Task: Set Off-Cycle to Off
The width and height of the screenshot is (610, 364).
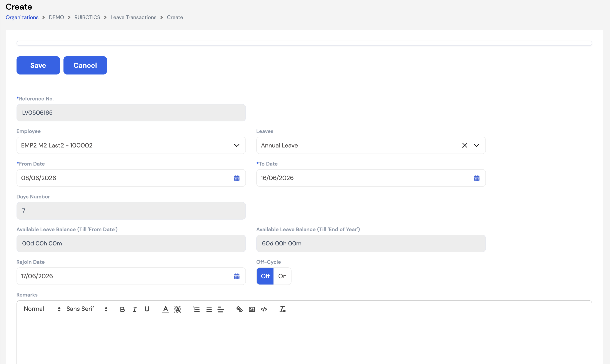Action: click(x=265, y=276)
